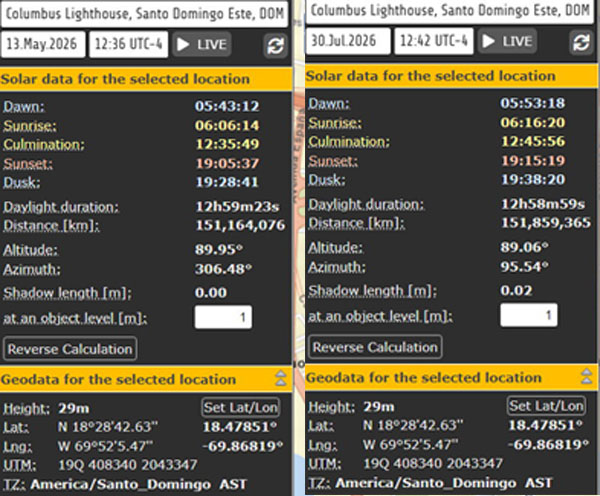Select altitude value 89.95°

219,250
